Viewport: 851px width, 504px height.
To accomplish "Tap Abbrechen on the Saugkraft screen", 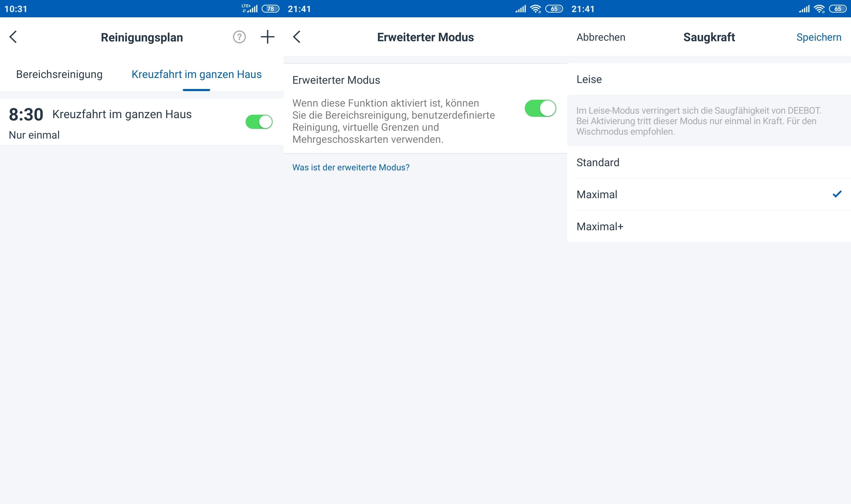I will 601,37.
